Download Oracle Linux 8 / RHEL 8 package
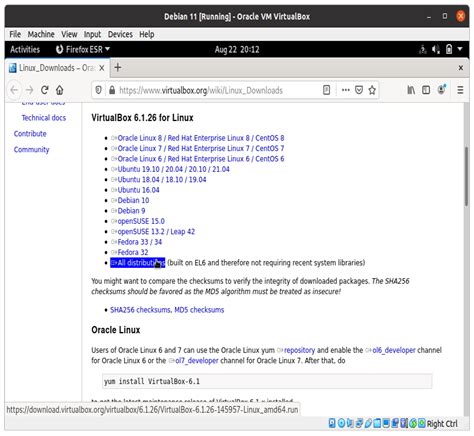 [201, 138]
